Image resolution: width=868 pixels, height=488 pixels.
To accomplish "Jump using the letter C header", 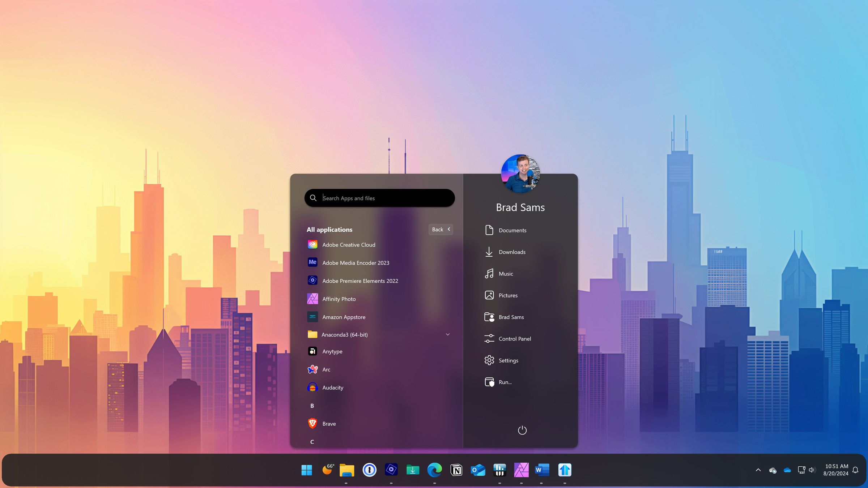I will pos(312,442).
